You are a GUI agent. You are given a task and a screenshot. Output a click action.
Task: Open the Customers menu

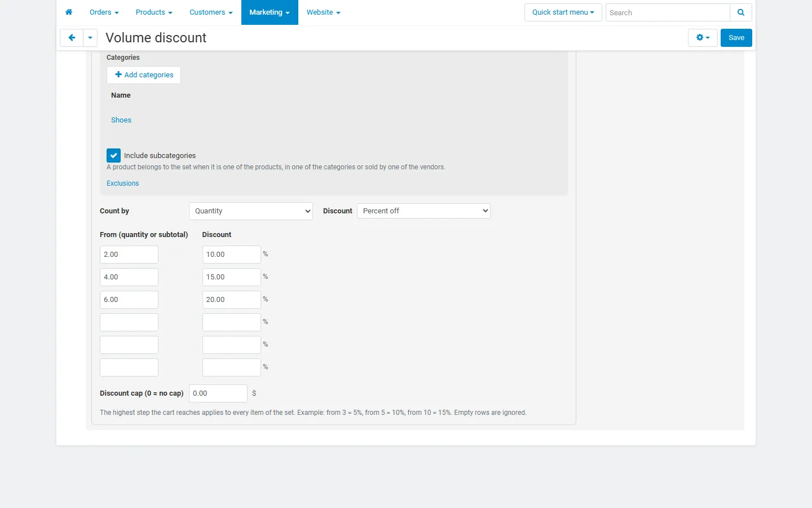pos(211,12)
